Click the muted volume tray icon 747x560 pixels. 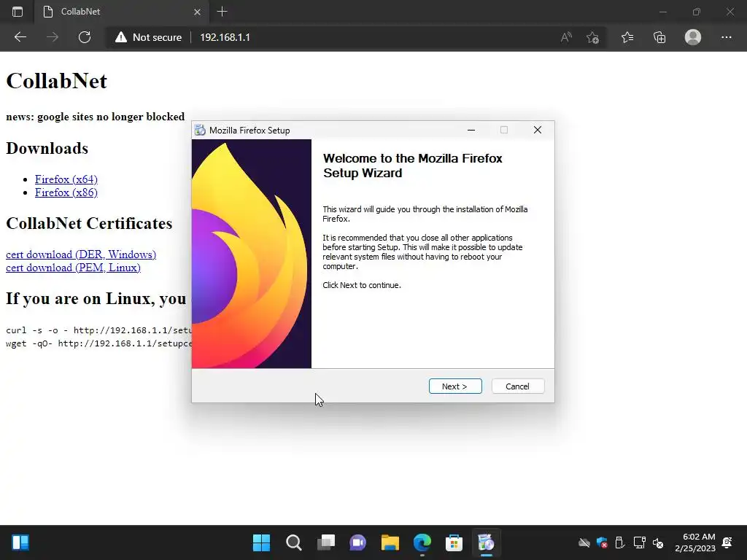coord(658,542)
